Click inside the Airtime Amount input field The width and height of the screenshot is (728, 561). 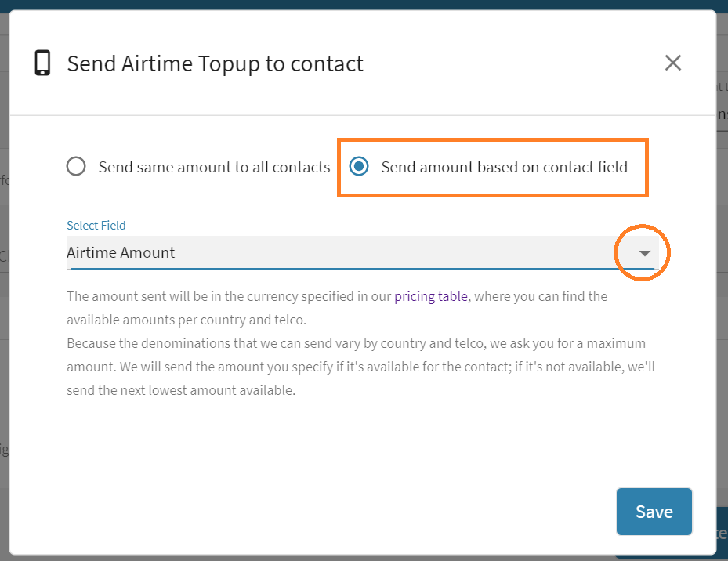point(235,252)
